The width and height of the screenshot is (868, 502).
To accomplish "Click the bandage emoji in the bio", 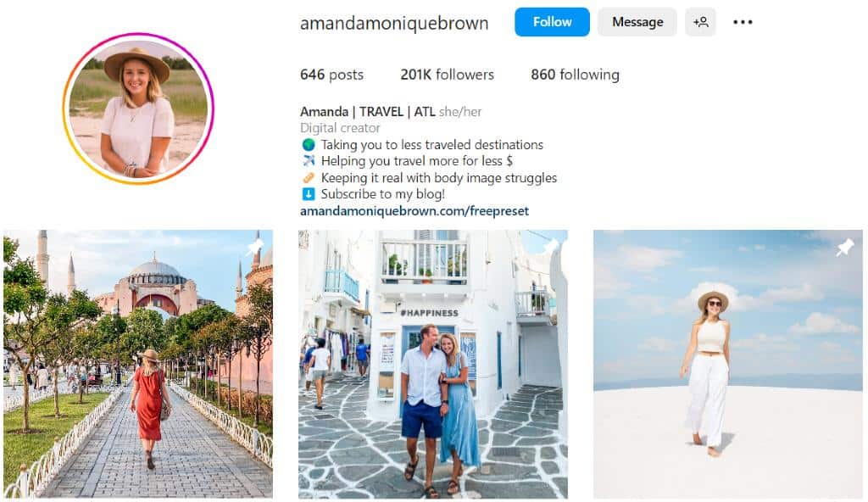I will (309, 178).
